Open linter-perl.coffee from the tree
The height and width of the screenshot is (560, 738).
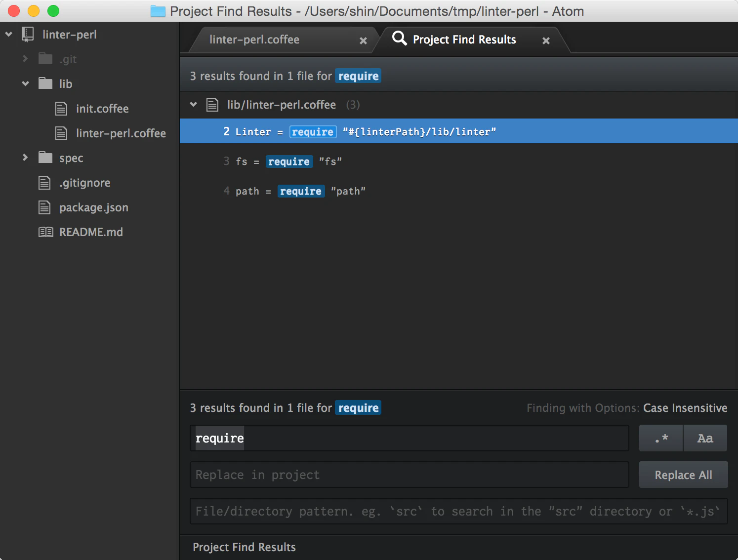pyautogui.click(x=121, y=133)
